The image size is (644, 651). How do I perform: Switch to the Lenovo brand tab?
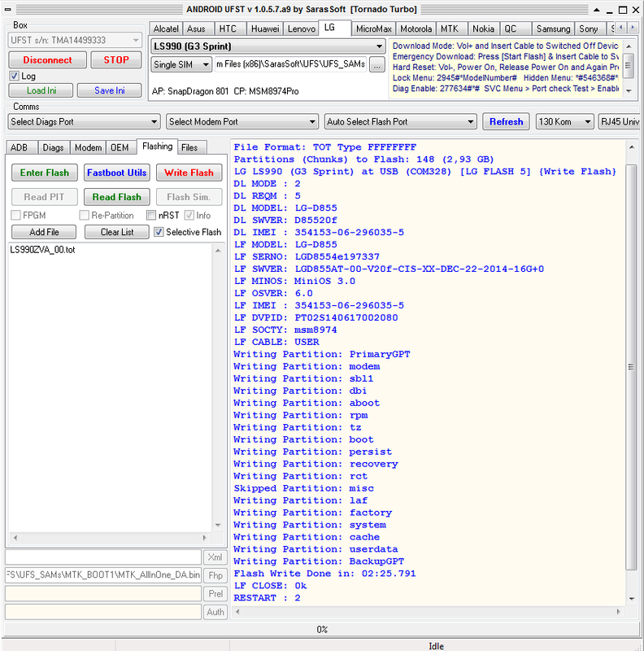[x=302, y=28]
